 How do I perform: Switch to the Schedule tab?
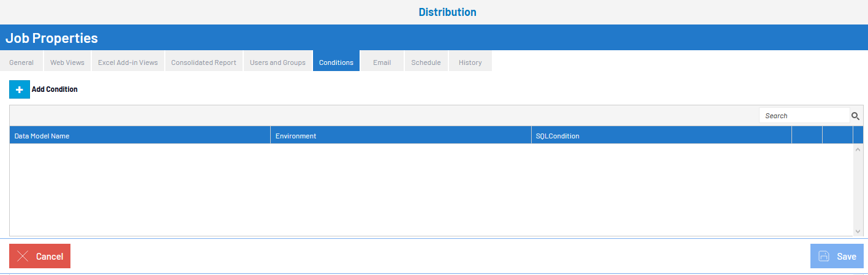pos(426,62)
